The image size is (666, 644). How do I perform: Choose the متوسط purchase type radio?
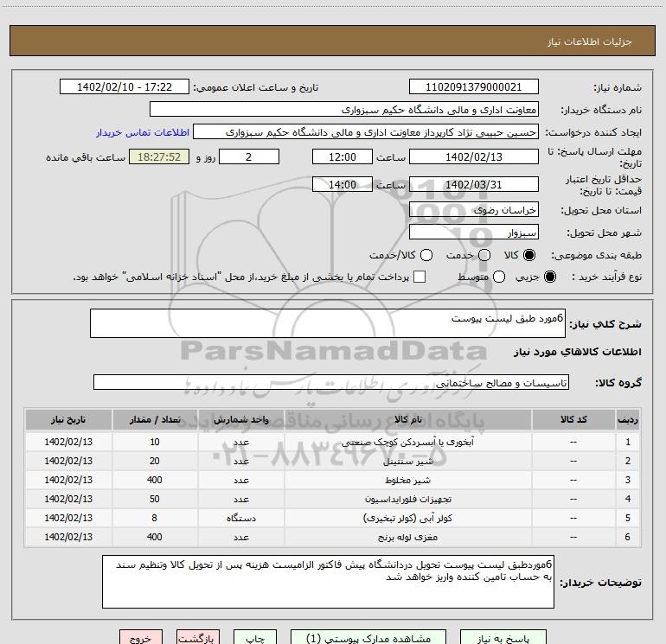tap(499, 277)
